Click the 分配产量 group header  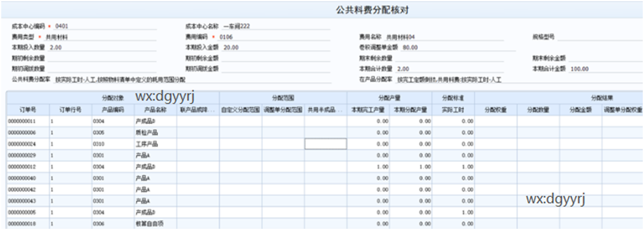click(x=390, y=98)
